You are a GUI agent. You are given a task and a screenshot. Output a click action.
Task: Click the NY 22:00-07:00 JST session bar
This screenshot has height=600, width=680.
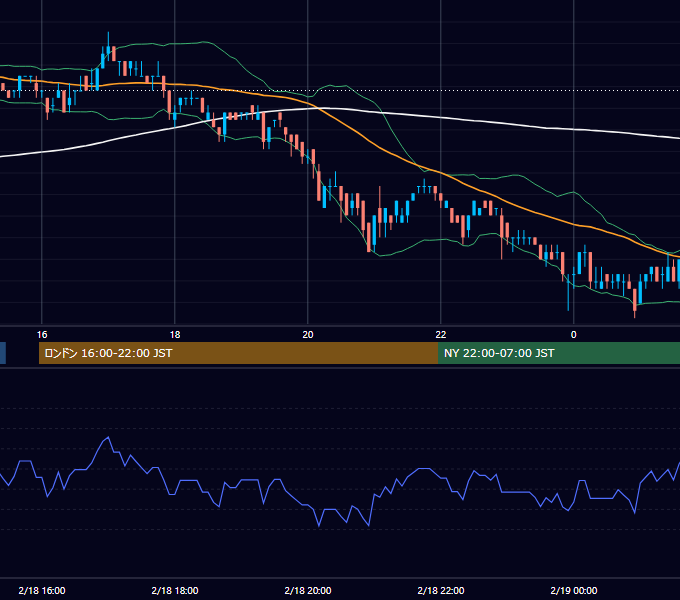(559, 353)
